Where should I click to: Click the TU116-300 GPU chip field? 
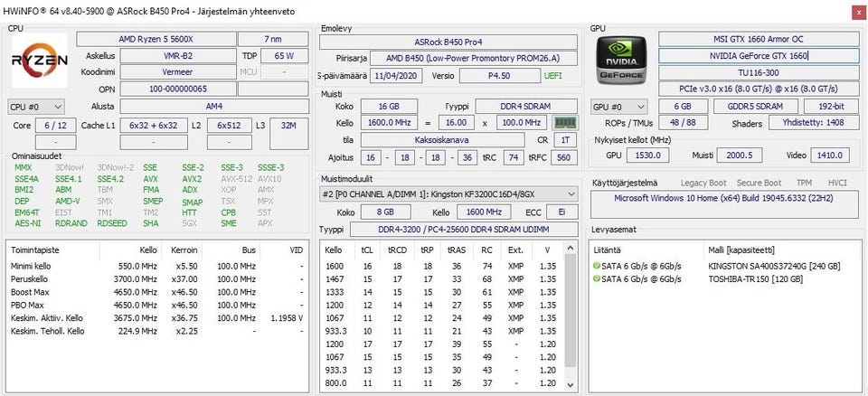point(759,72)
